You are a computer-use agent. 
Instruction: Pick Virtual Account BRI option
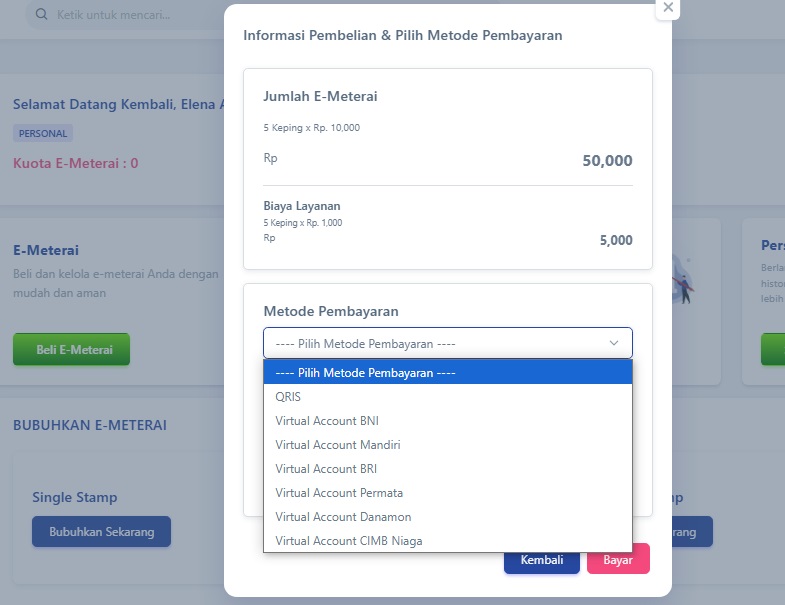click(x=448, y=469)
